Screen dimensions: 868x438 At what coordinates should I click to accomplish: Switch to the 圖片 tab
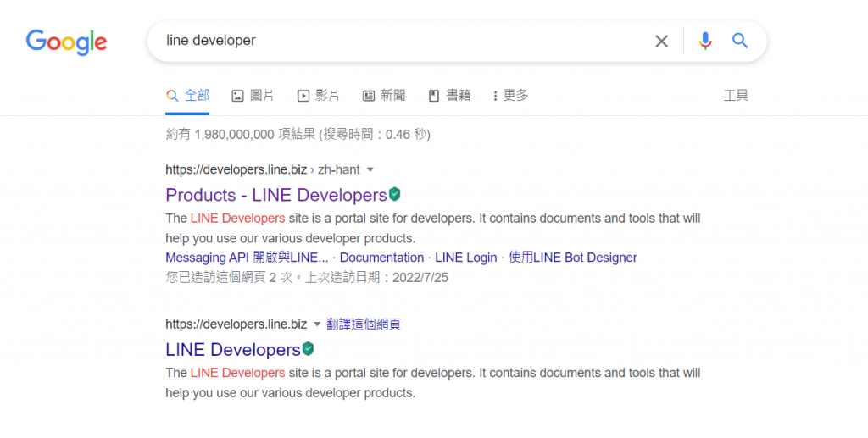[x=253, y=96]
